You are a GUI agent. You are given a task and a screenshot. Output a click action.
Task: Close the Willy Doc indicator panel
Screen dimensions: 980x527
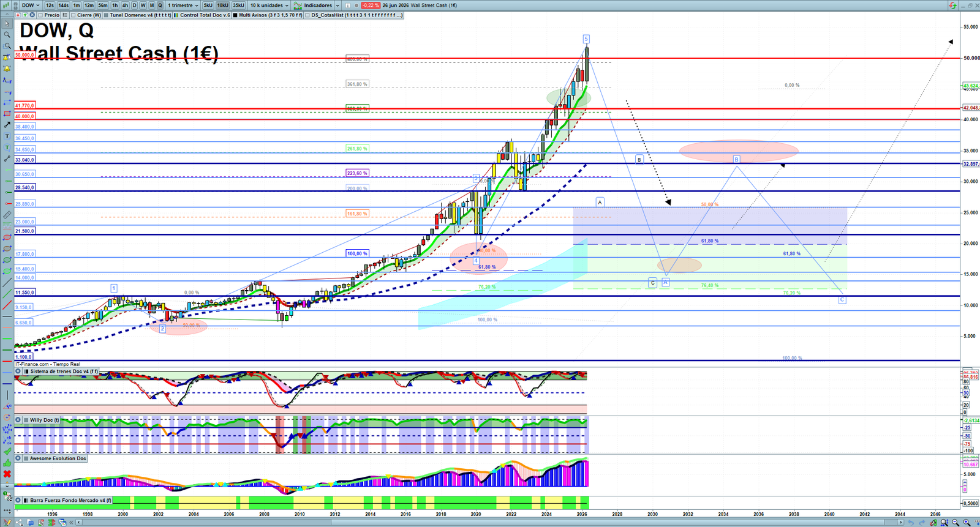[18, 420]
